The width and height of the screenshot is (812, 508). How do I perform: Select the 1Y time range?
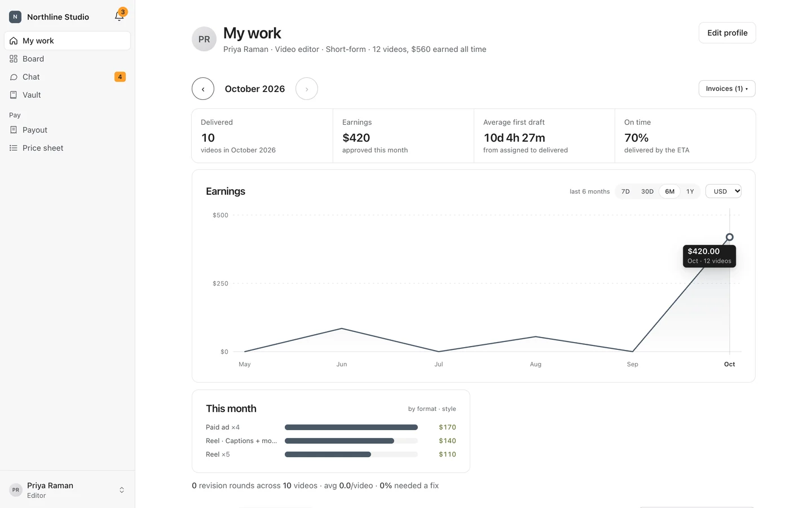coord(690,191)
